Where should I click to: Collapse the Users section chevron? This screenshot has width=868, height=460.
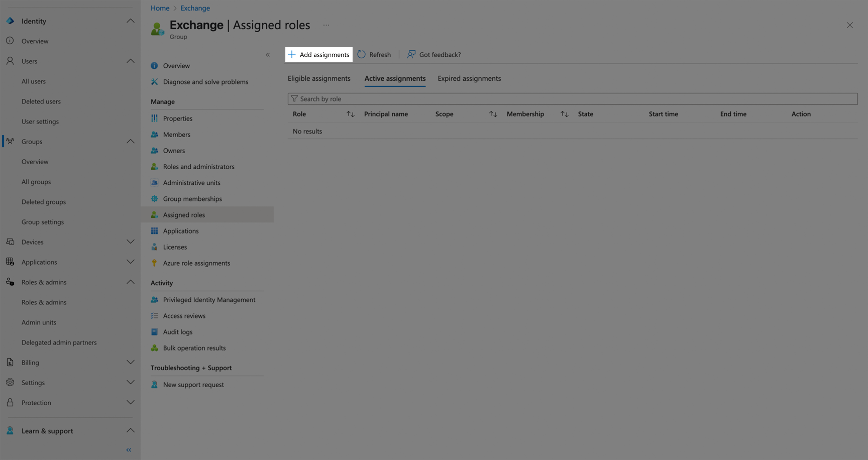click(131, 61)
